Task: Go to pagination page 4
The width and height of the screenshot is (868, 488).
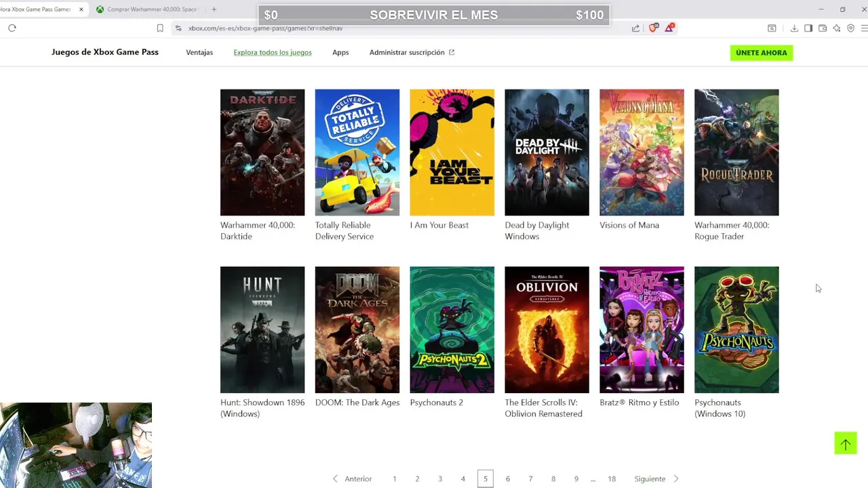Action: [x=463, y=479]
